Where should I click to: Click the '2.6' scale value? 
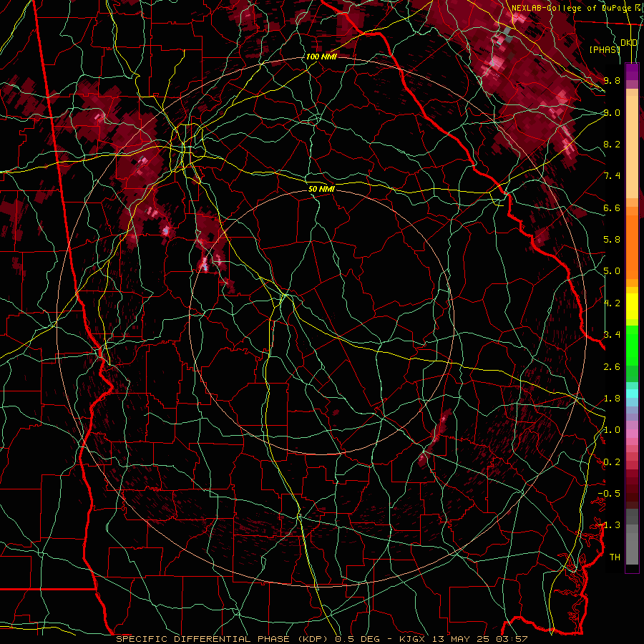pyautogui.click(x=612, y=366)
